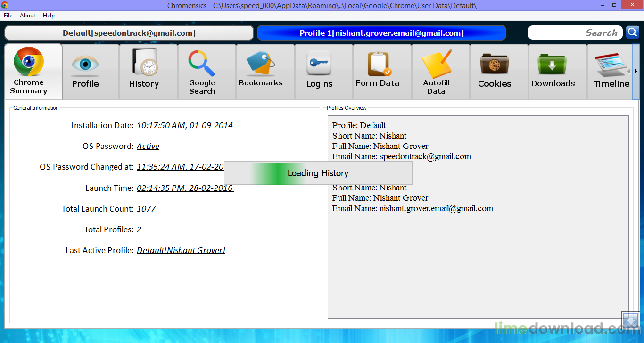Open the Timeline calendar icon tab
644x343 pixels.
tap(610, 72)
